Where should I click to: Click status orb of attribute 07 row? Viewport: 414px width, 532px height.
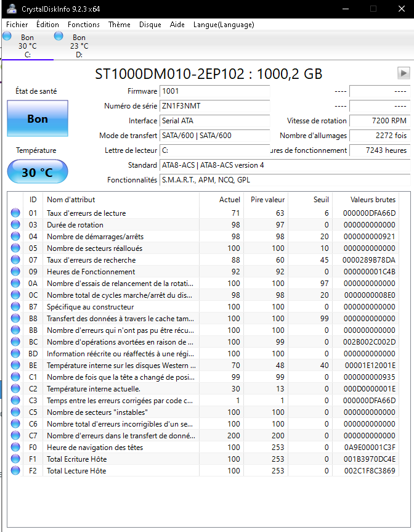(x=15, y=260)
